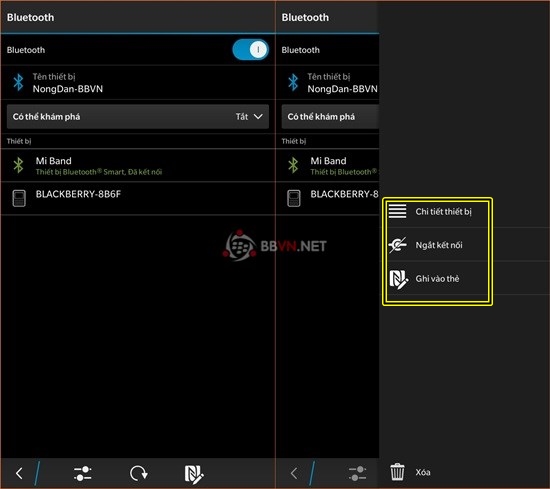Tap the dimmed back arrow in right screen
This screenshot has width=550, height=489.
pos(294,473)
